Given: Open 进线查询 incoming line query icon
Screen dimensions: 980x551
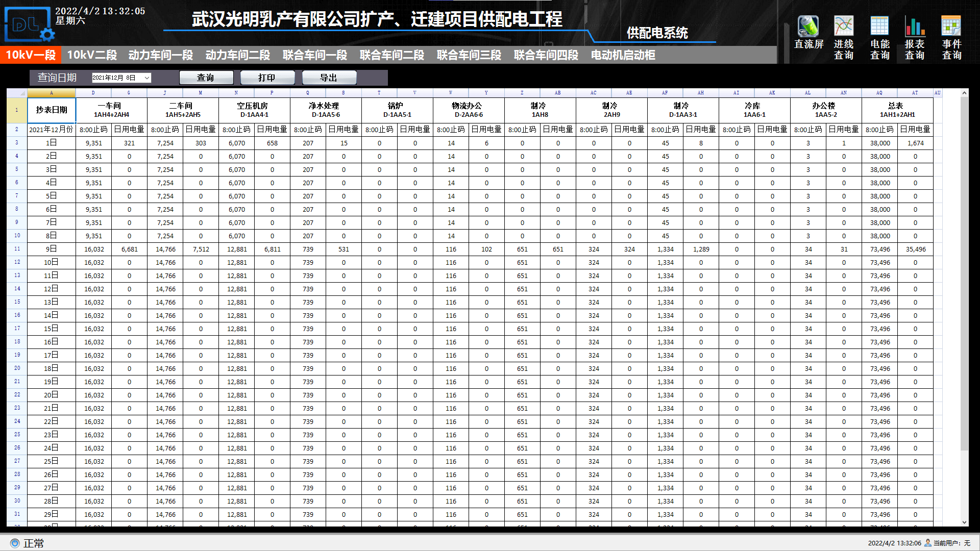Looking at the screenshot, I should [844, 27].
